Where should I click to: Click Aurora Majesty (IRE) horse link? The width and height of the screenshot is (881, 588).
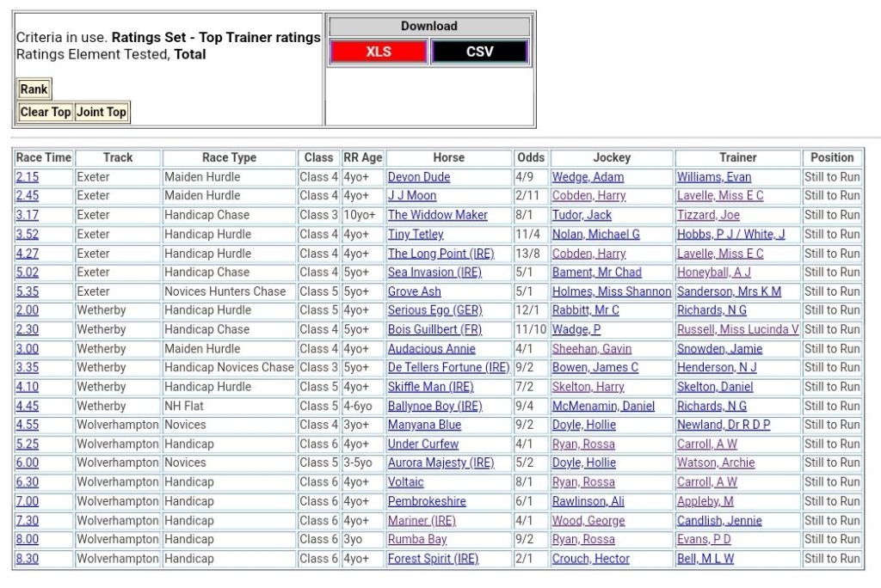(x=440, y=462)
